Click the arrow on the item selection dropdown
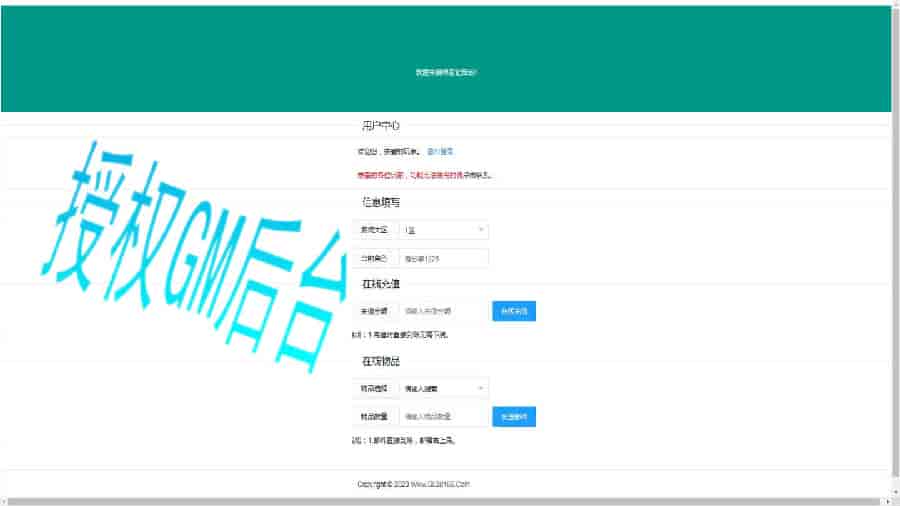The width and height of the screenshot is (900, 506). tap(481, 387)
